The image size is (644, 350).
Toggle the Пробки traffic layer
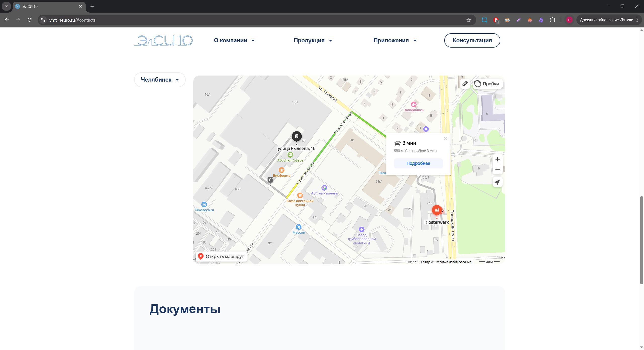click(487, 84)
